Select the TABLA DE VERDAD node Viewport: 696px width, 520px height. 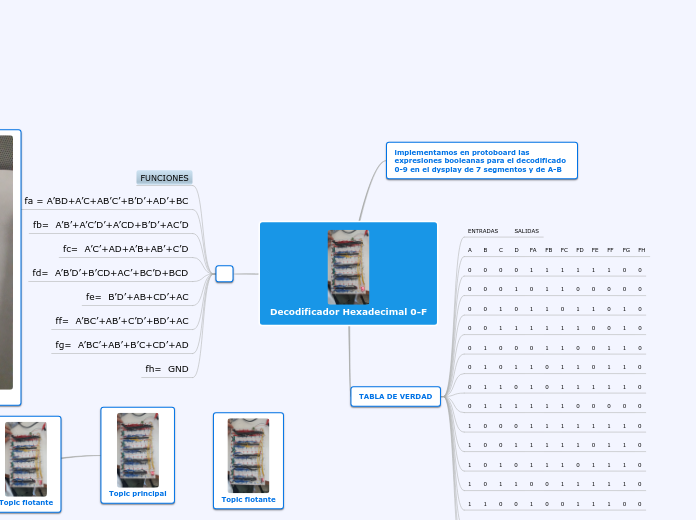pyautogui.click(x=395, y=397)
